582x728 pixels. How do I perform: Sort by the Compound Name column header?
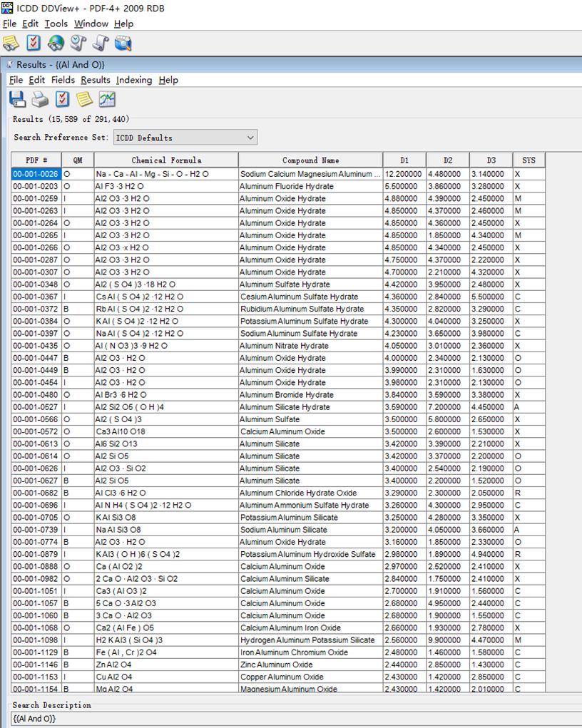[310, 160]
